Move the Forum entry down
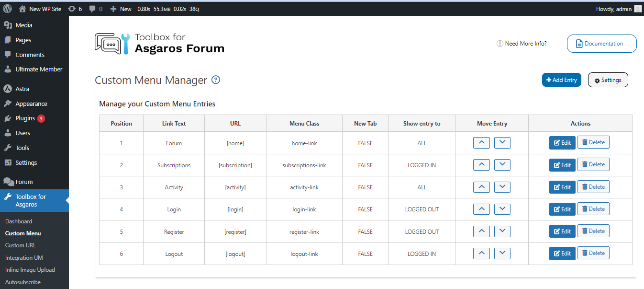This screenshot has height=289, width=644. click(x=502, y=142)
